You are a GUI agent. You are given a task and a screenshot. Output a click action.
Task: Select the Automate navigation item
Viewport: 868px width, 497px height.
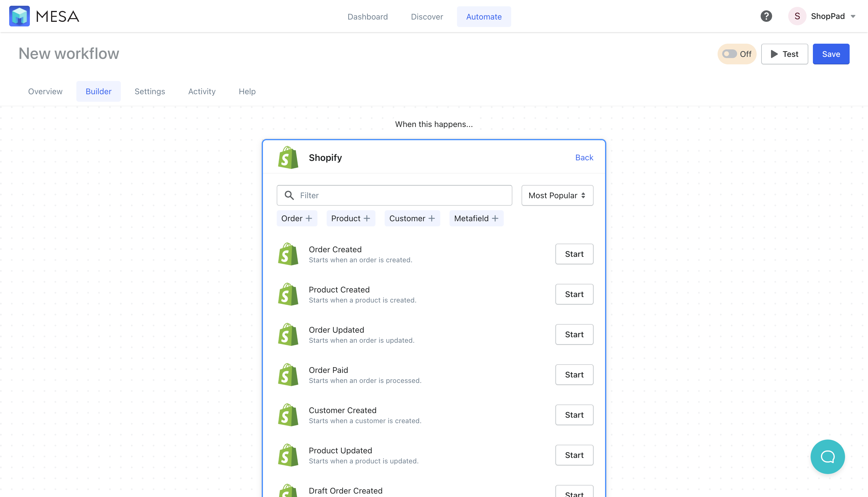tap(484, 16)
